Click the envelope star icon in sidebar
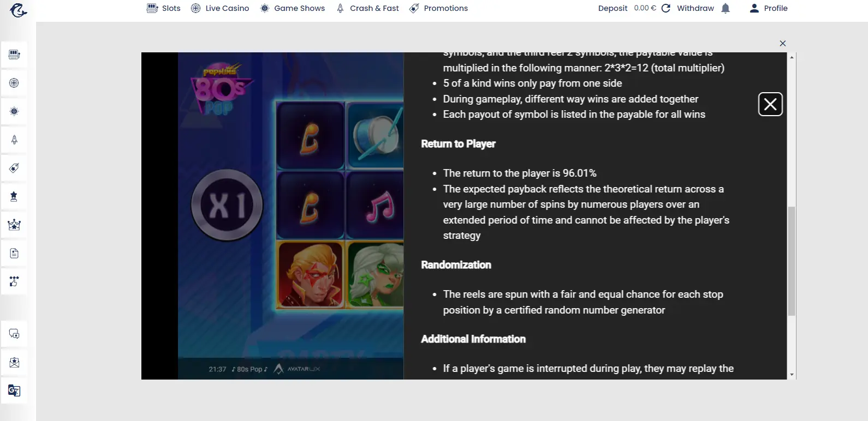 tap(14, 362)
